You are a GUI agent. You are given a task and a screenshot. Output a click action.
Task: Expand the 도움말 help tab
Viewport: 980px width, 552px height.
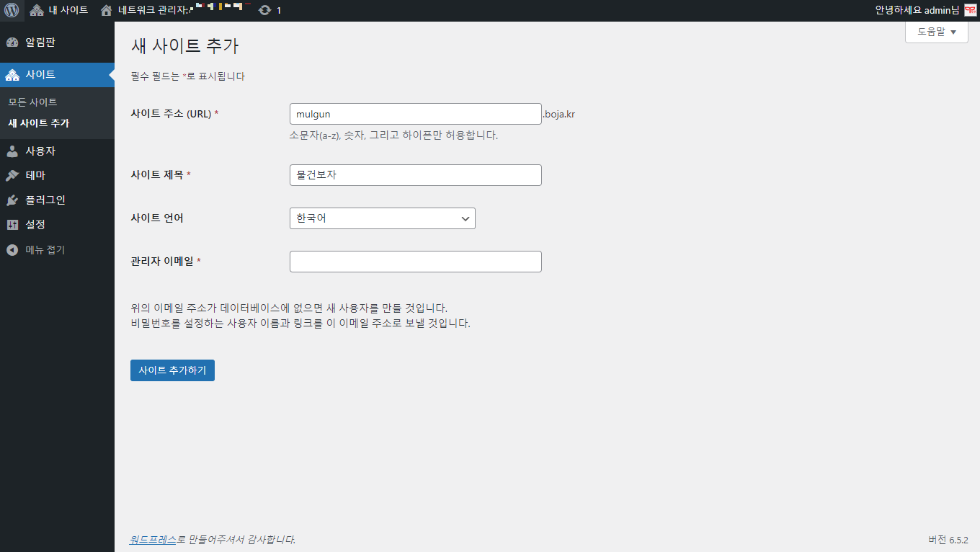[x=936, y=32]
